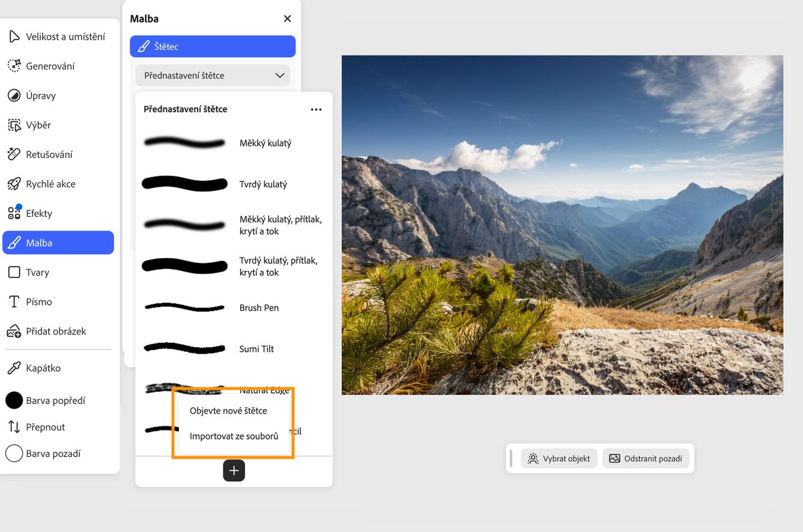The image size is (803, 532).
Task: Click the Barva pozadí label
Action: pos(53,453)
